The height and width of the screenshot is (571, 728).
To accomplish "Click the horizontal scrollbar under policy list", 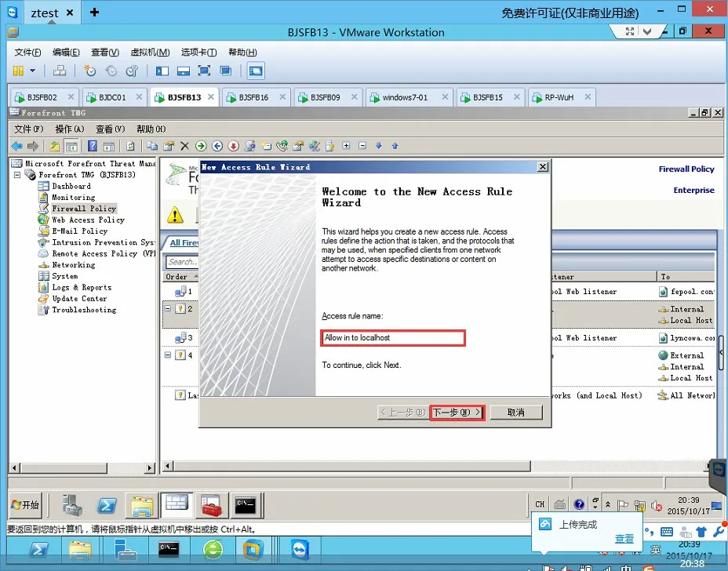I will coord(352,466).
